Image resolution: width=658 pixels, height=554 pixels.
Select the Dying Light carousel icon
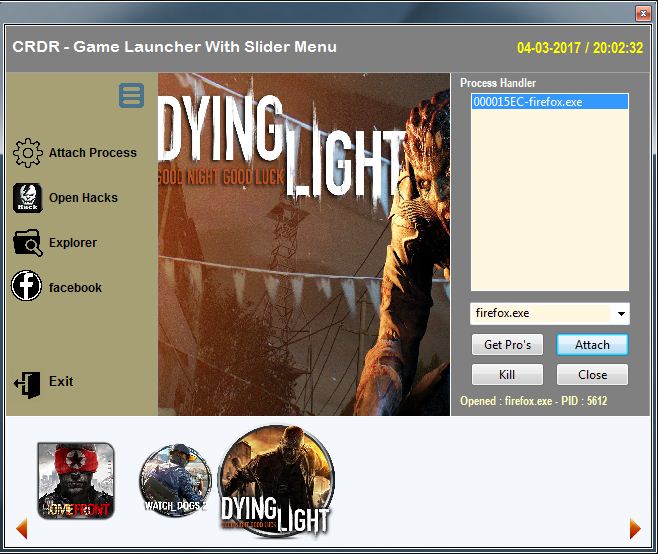(276, 480)
